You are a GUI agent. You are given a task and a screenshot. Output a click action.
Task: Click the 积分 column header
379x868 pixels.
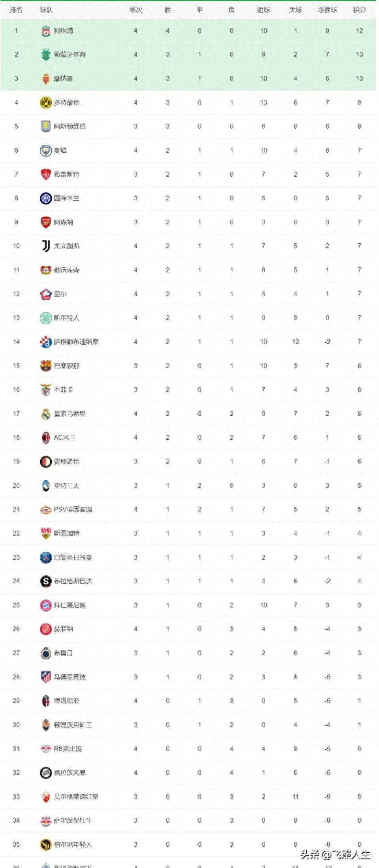pos(359,10)
